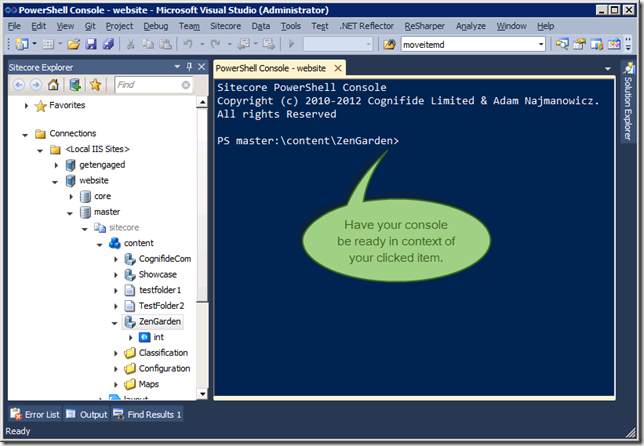
Task: Open the Find Results 1 tab
Action: [x=148, y=414]
